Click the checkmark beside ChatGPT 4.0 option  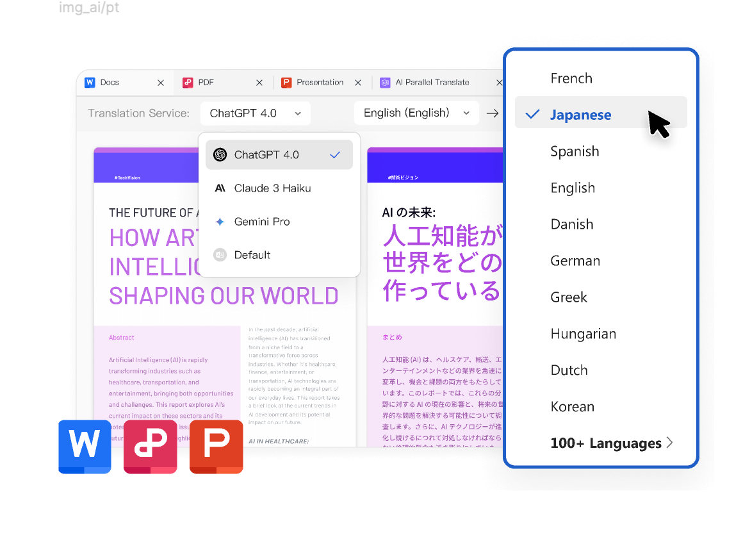[335, 154]
